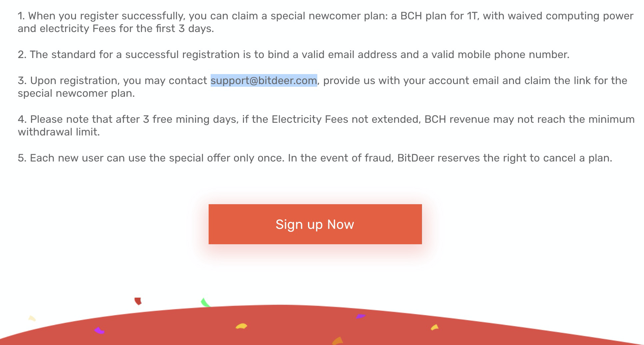Click the cream confetti at far left
This screenshot has height=345, width=644.
pyautogui.click(x=32, y=318)
